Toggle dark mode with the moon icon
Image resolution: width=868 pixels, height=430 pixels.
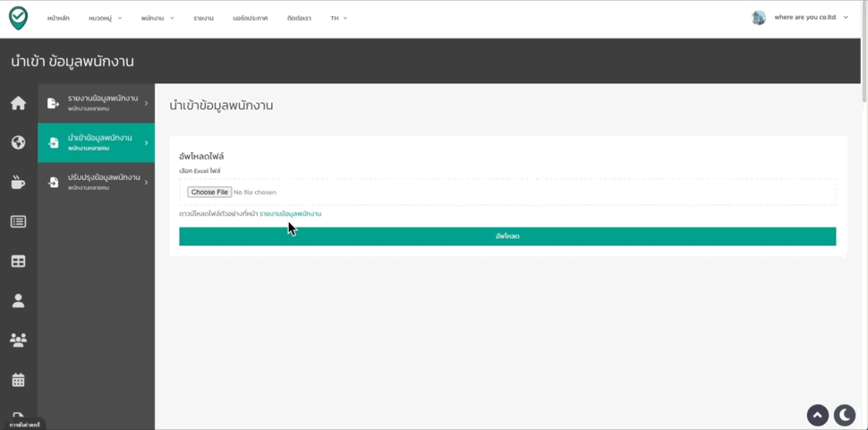844,415
